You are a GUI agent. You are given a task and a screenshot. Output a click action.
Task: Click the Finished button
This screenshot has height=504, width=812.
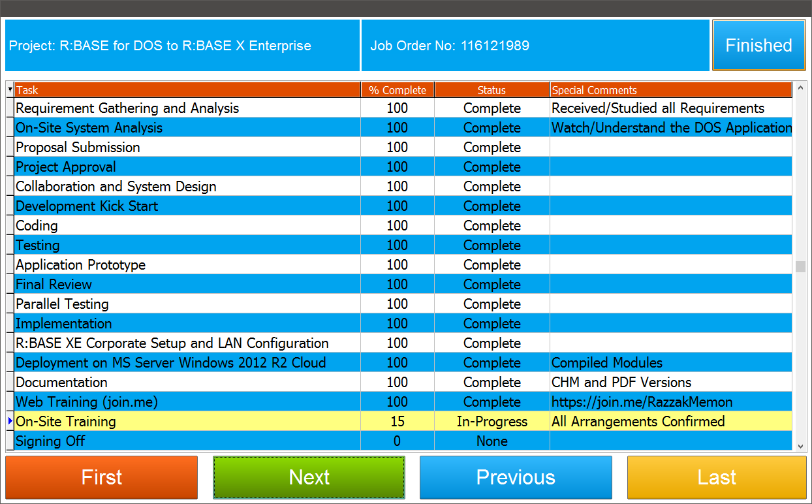coord(758,45)
